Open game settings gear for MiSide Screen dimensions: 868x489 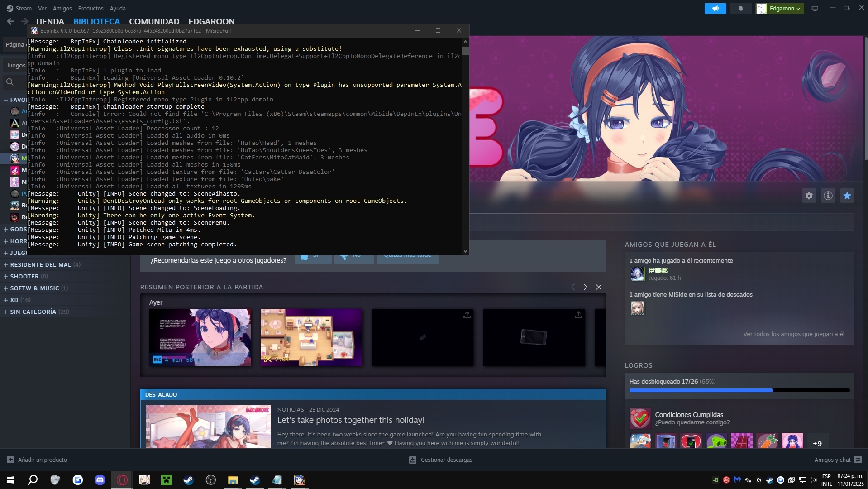coord(809,196)
